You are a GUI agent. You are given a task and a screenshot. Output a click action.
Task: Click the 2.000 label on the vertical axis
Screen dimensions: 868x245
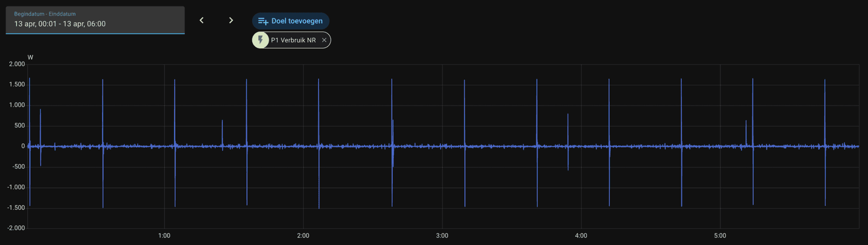pyautogui.click(x=17, y=64)
